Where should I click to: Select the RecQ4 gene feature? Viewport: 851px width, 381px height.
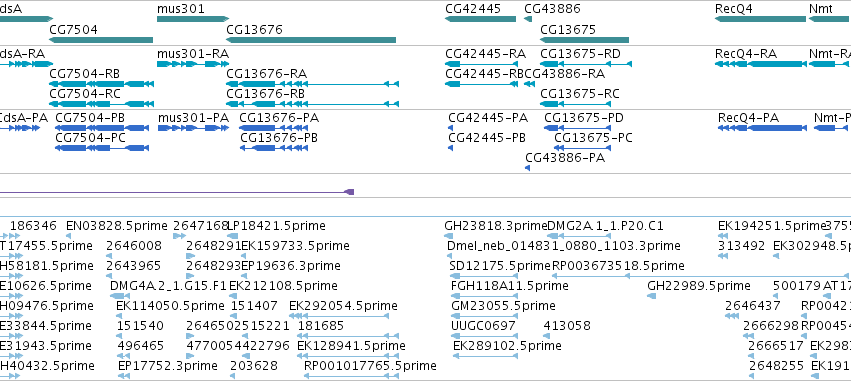click(760, 19)
